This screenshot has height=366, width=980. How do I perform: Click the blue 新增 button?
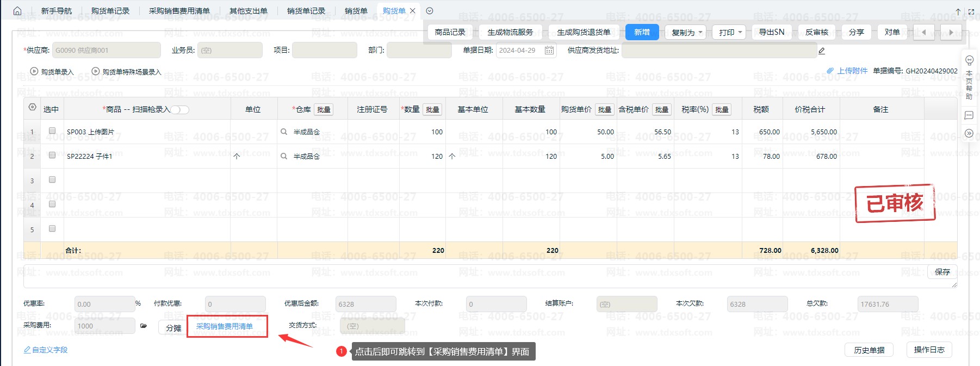point(642,33)
